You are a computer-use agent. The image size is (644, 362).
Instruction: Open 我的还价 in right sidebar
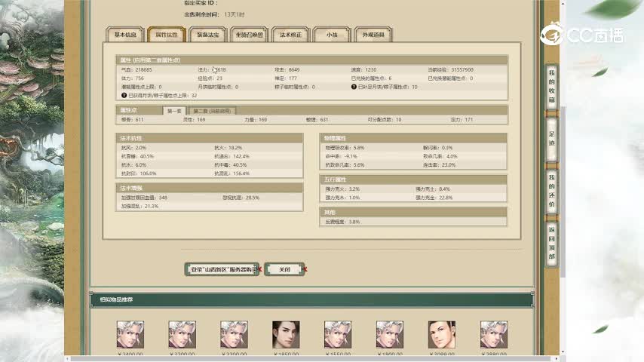(x=551, y=191)
